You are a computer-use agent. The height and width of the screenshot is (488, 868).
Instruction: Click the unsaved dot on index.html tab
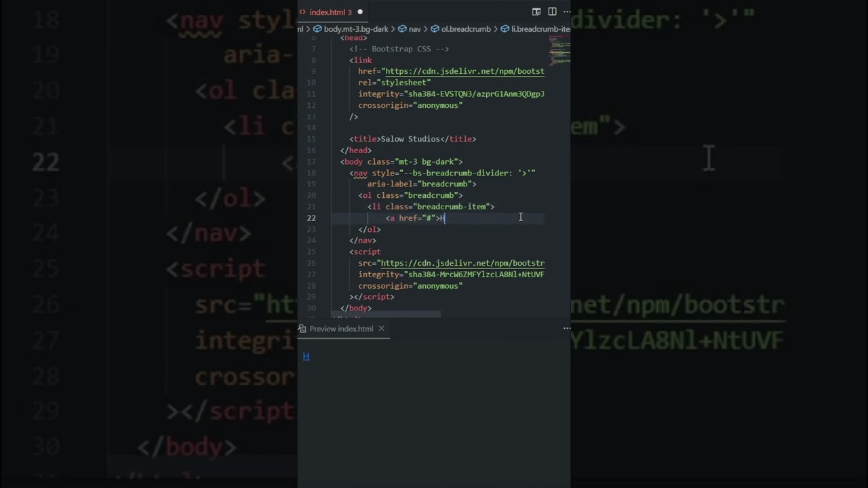pyautogui.click(x=360, y=12)
